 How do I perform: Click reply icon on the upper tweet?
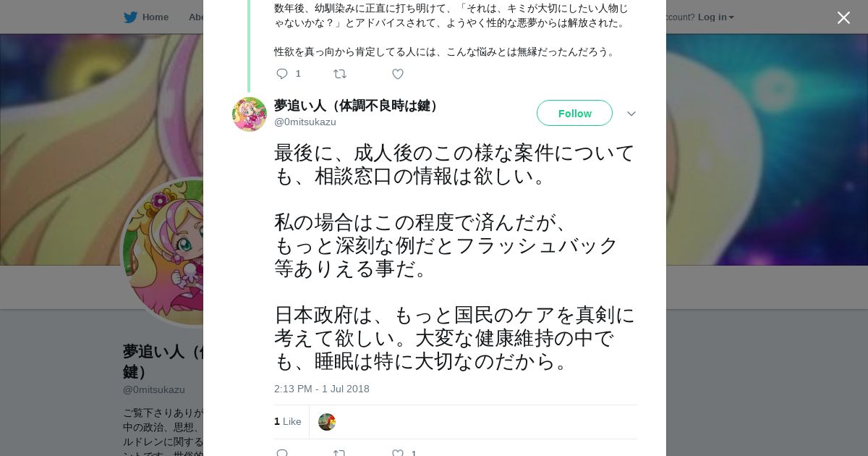[x=282, y=74]
